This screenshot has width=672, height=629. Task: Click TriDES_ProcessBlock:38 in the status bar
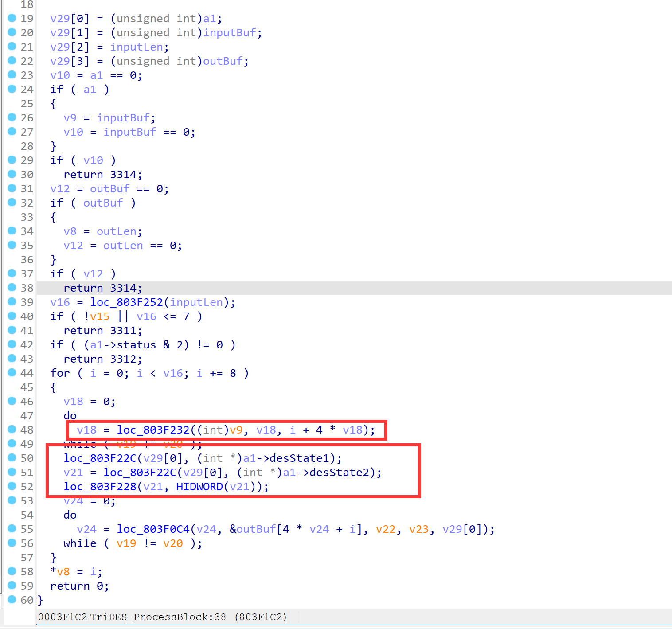pos(158,617)
